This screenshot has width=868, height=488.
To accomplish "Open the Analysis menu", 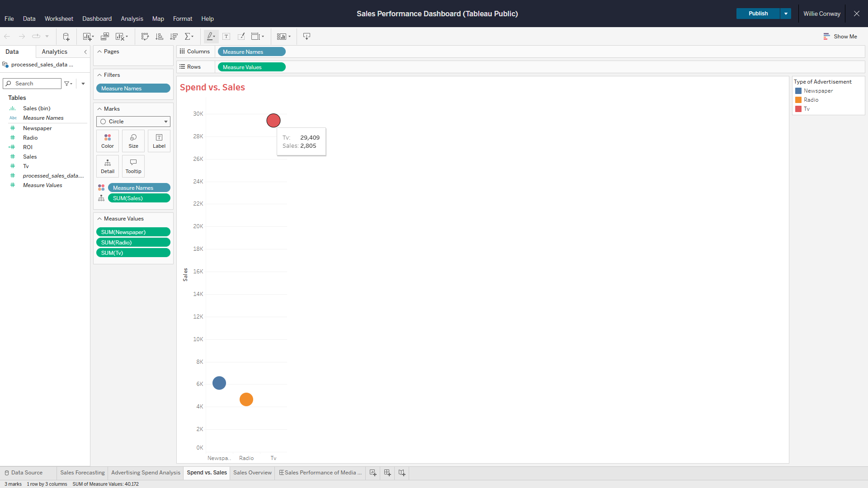I will [x=132, y=19].
